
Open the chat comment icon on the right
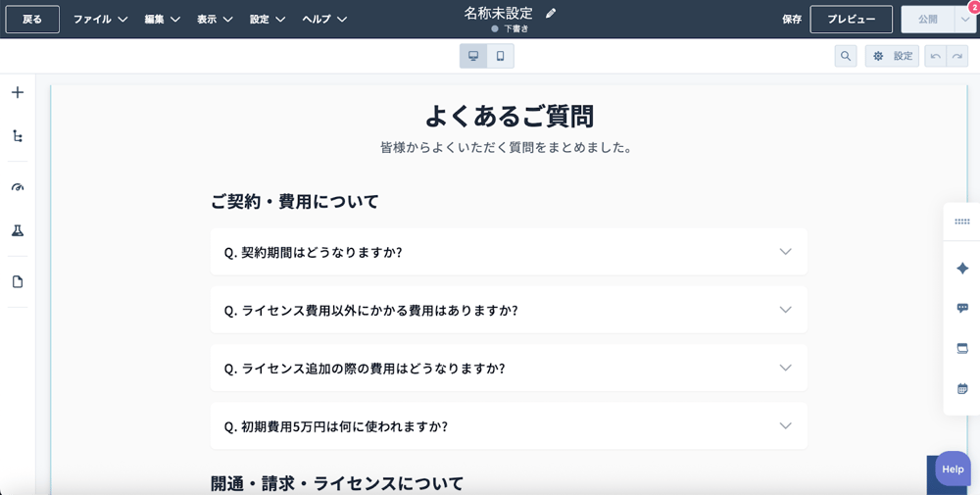click(962, 308)
